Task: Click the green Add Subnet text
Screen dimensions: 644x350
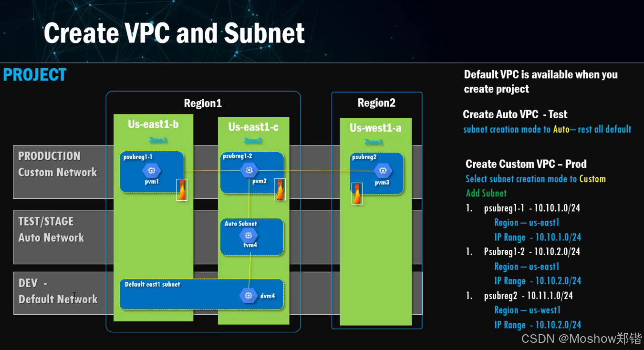Action: (486, 193)
